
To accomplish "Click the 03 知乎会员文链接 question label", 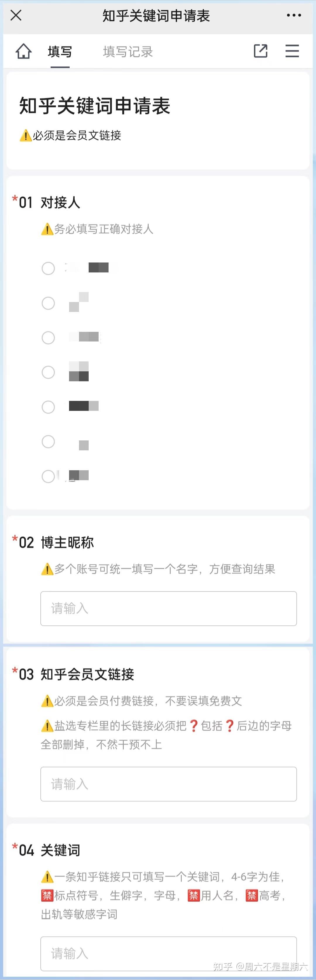I will coord(76,674).
